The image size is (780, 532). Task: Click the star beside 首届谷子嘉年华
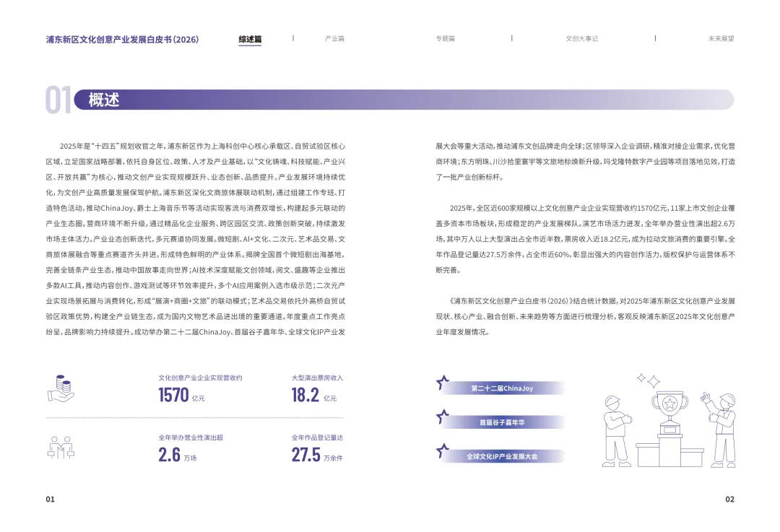coord(442,417)
